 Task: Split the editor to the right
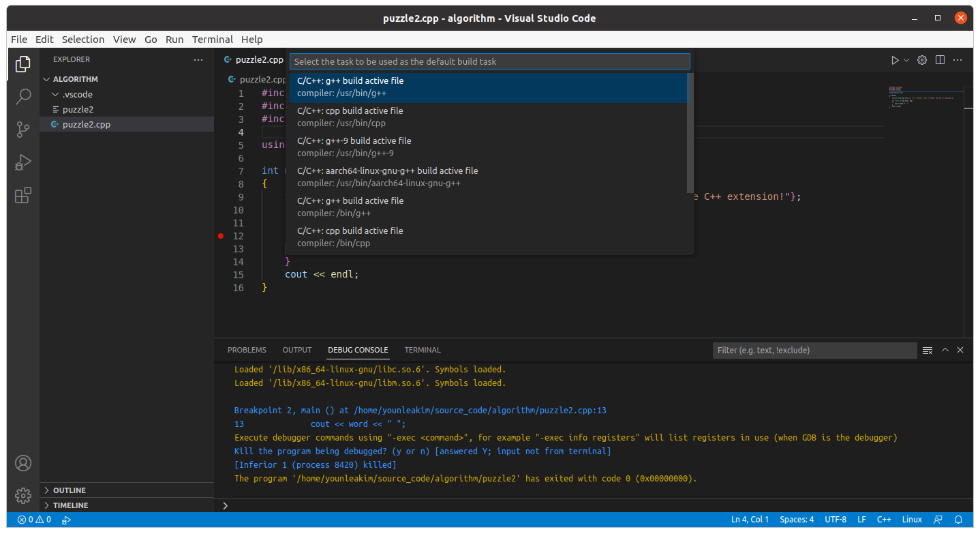pyautogui.click(x=940, y=60)
